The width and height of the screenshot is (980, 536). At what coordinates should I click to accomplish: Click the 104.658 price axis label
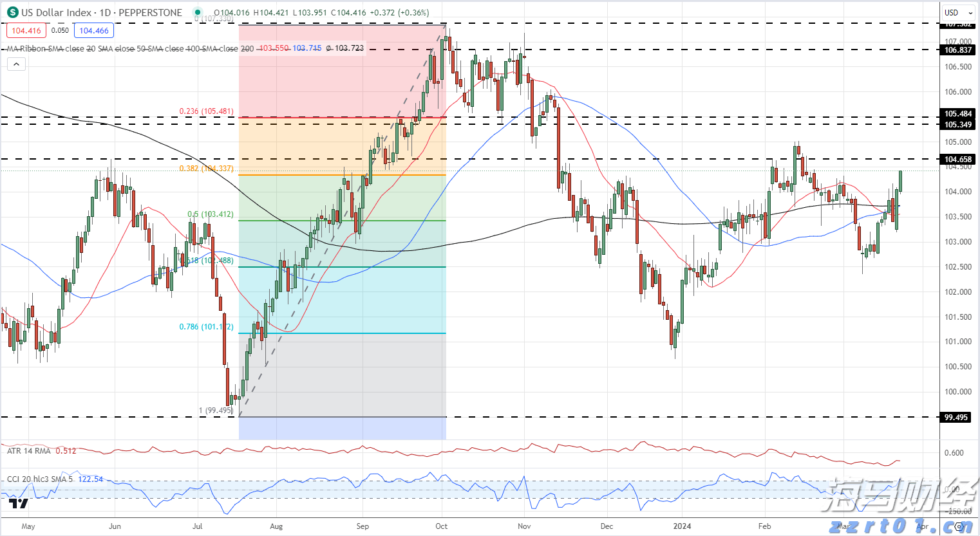click(x=957, y=160)
